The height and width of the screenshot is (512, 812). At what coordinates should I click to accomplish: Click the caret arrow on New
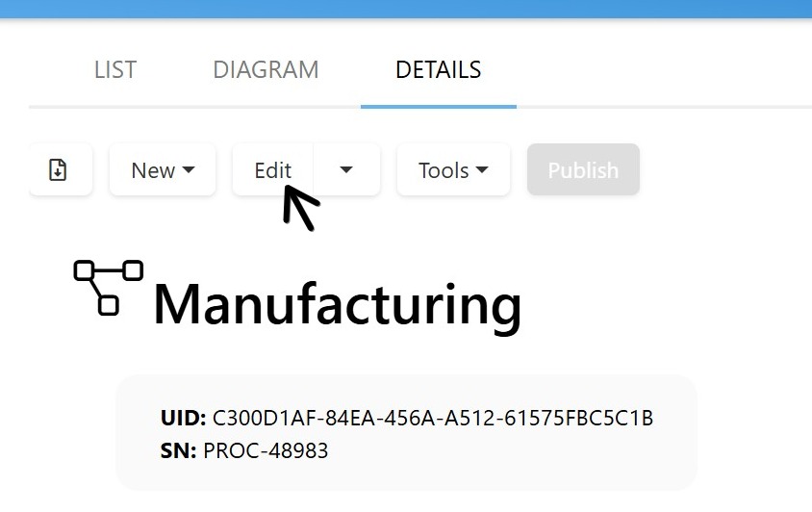(x=189, y=170)
